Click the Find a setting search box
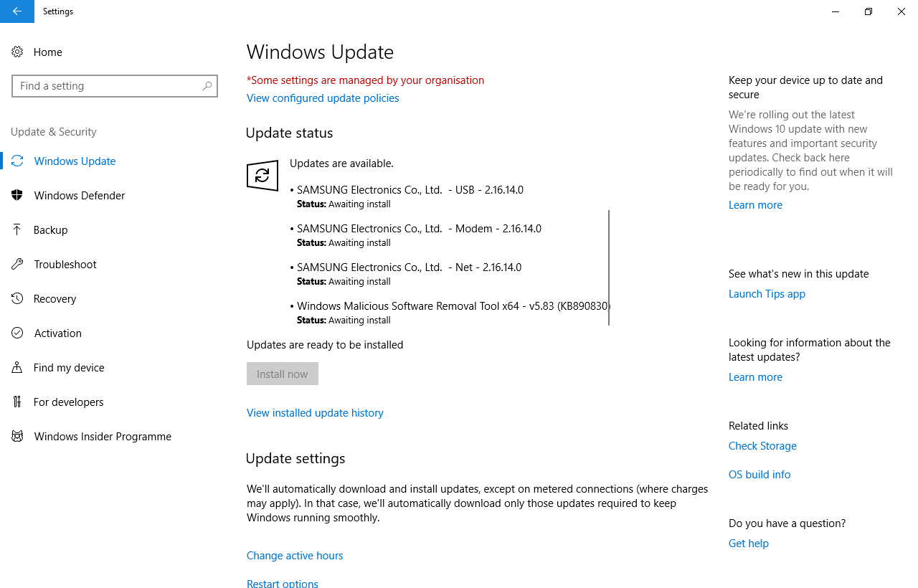This screenshot has width=918, height=588. coord(115,86)
